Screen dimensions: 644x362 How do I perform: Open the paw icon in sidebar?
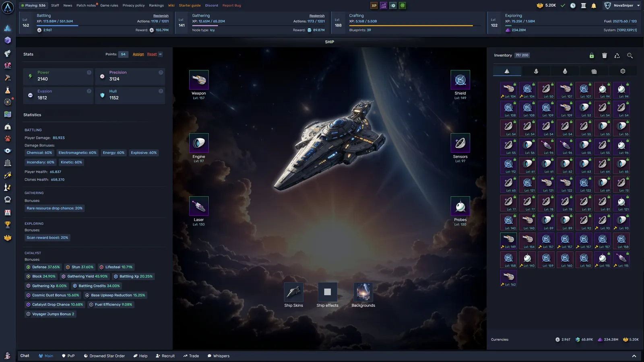(x=8, y=138)
